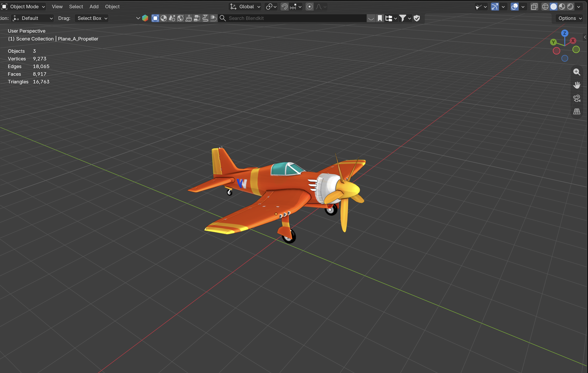Viewport: 588px width, 373px height.
Task: Click the BlendKit bookmarks icon
Action: click(x=380, y=18)
